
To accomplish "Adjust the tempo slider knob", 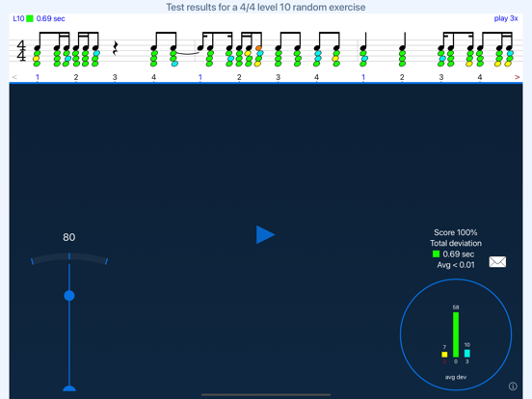I will [69, 296].
